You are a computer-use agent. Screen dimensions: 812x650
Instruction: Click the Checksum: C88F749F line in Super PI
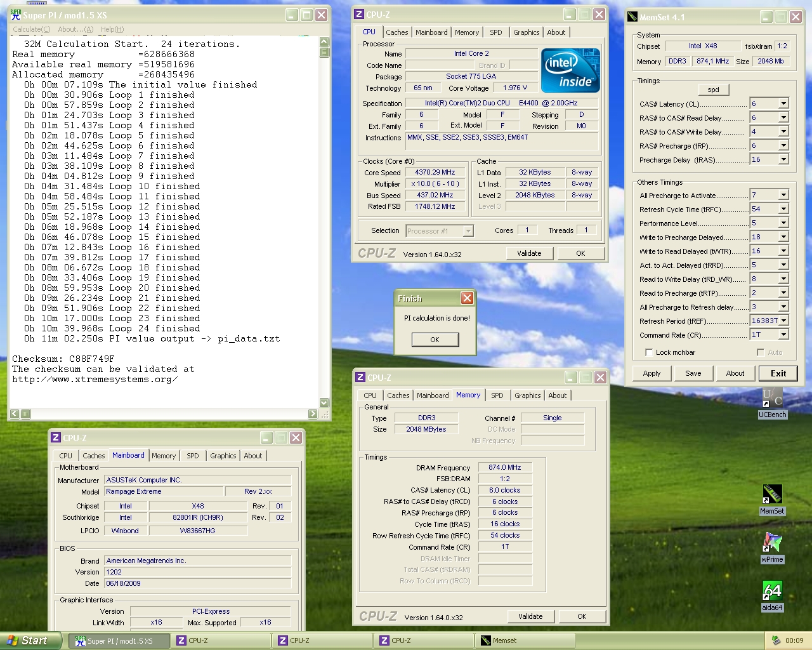pyautogui.click(x=63, y=359)
